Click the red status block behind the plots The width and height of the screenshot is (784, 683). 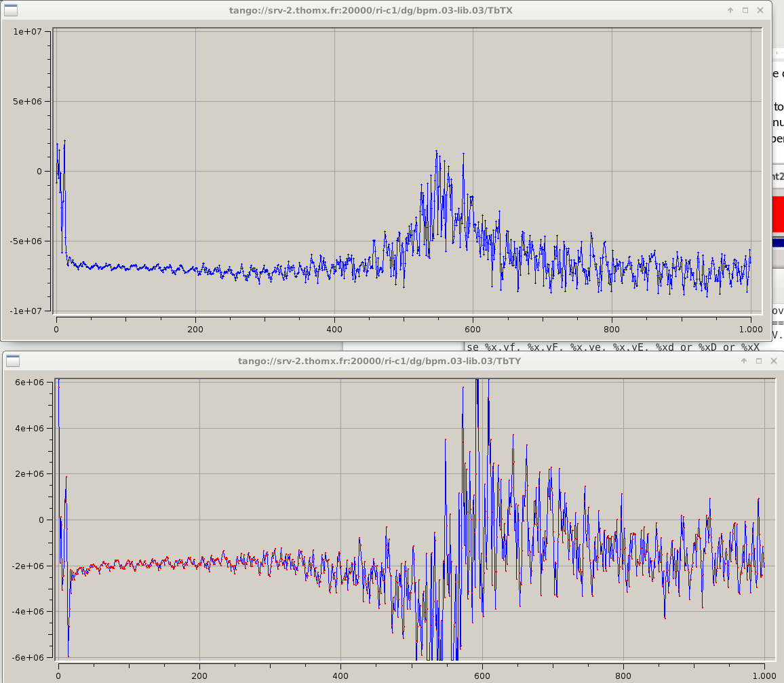778,214
